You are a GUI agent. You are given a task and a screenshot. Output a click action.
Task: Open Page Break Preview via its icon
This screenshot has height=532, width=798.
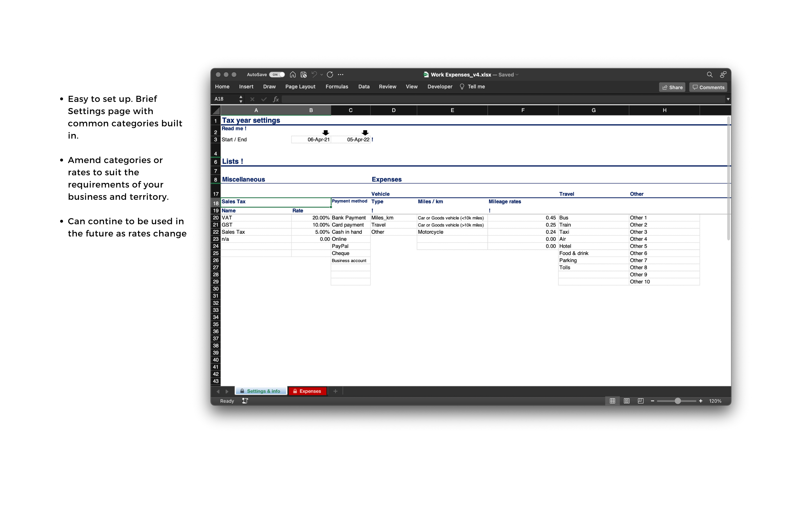[641, 401]
